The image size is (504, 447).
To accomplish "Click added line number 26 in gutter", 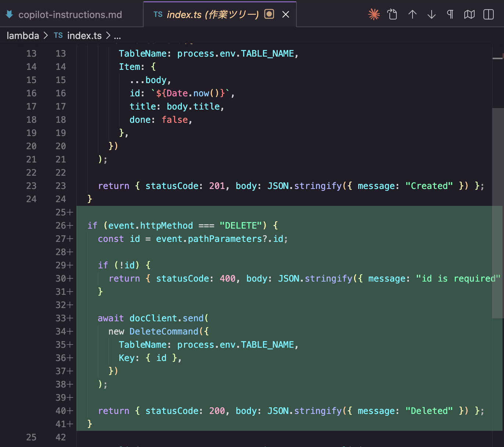I will (61, 226).
